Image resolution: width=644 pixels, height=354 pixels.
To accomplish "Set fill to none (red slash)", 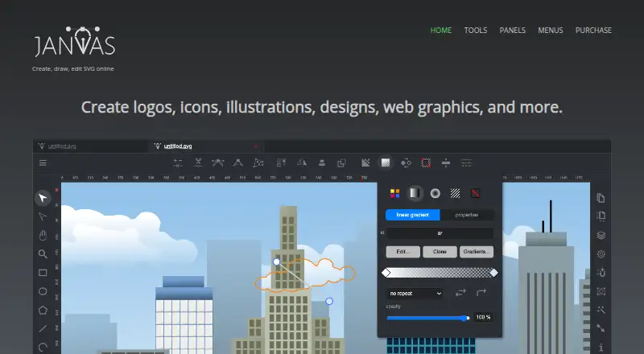I will [x=475, y=193].
